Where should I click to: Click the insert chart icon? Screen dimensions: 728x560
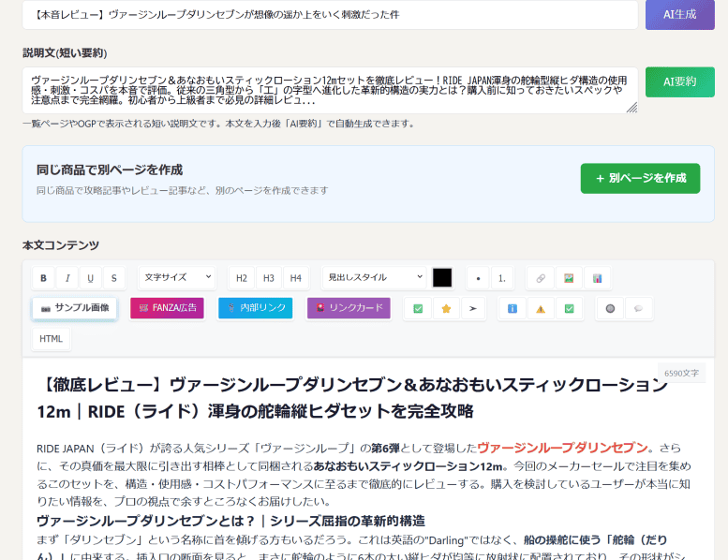[597, 278]
